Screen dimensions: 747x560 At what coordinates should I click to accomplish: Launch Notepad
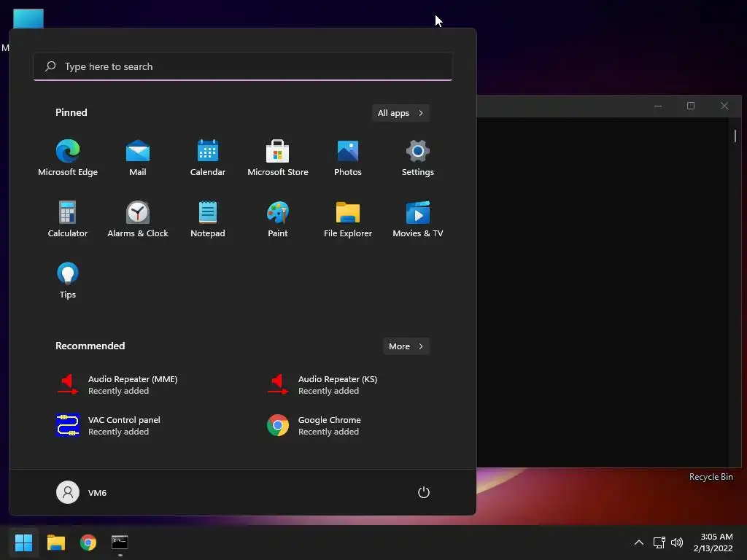(x=208, y=219)
